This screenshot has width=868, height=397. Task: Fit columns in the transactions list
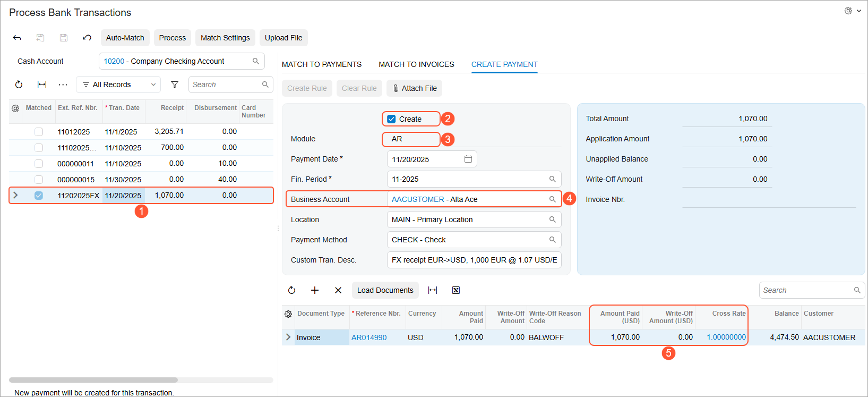coord(42,85)
